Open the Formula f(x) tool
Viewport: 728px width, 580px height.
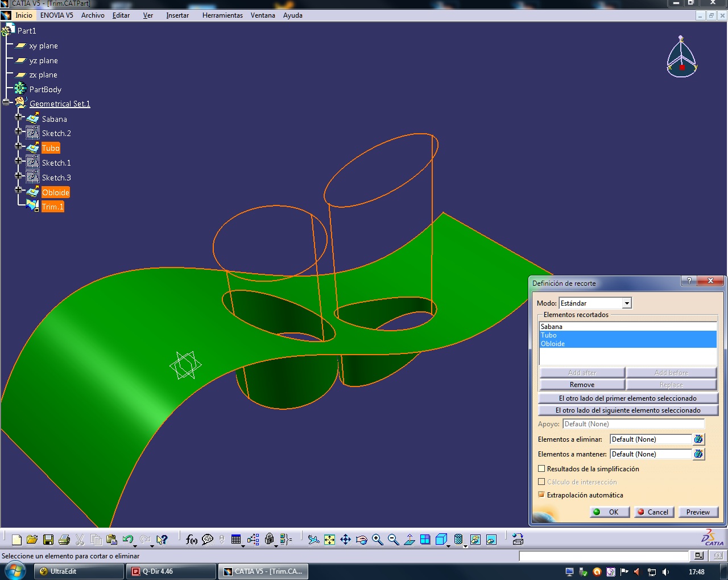192,540
